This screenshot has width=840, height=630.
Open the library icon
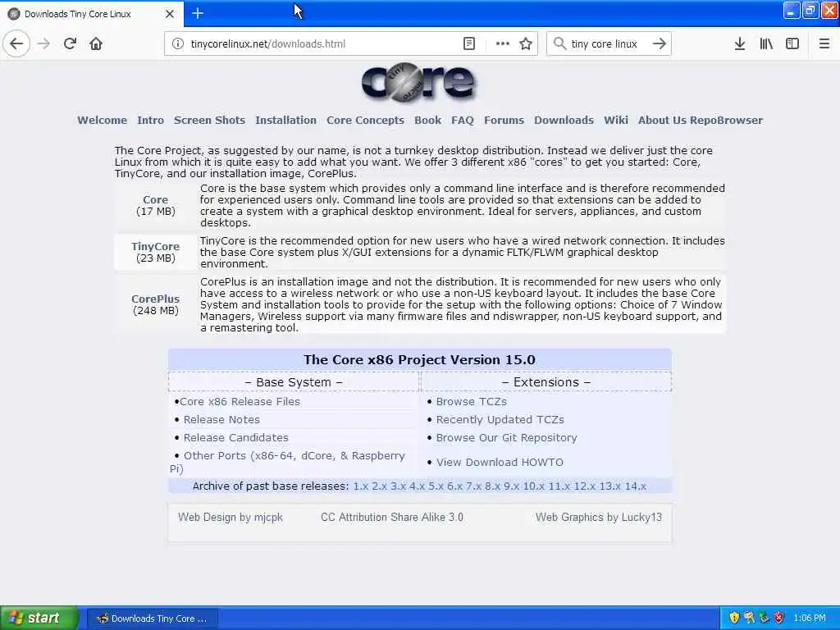pyautogui.click(x=766, y=44)
